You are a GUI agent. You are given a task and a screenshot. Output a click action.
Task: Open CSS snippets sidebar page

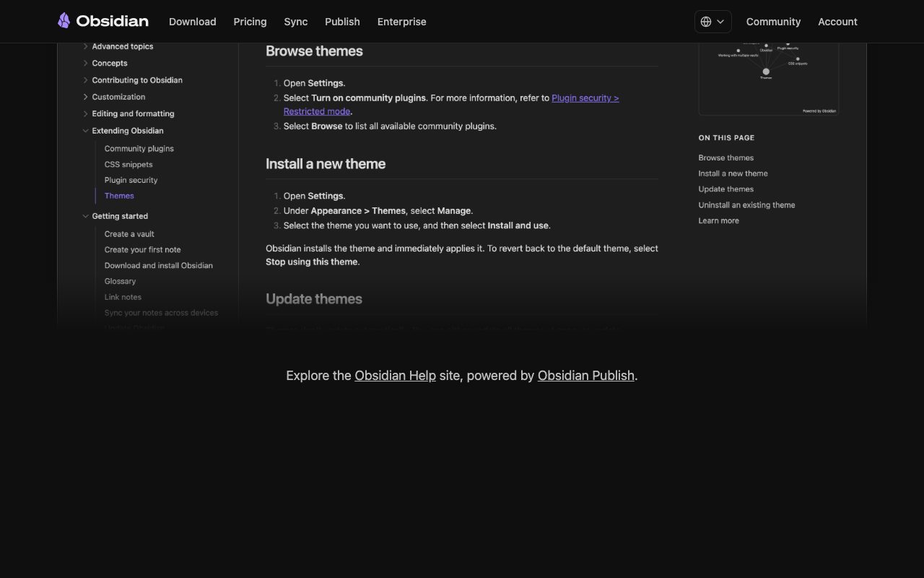[128, 164]
